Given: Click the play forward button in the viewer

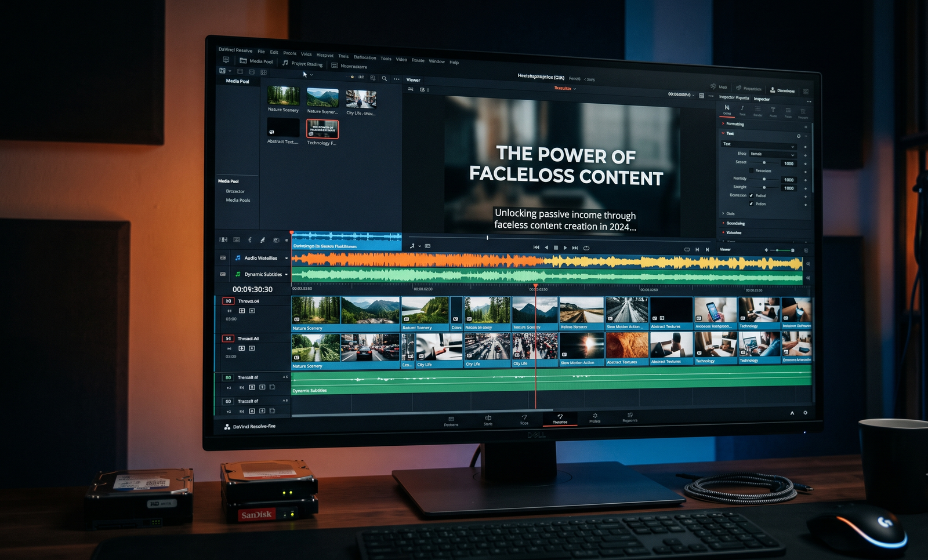Looking at the screenshot, I should tap(565, 248).
